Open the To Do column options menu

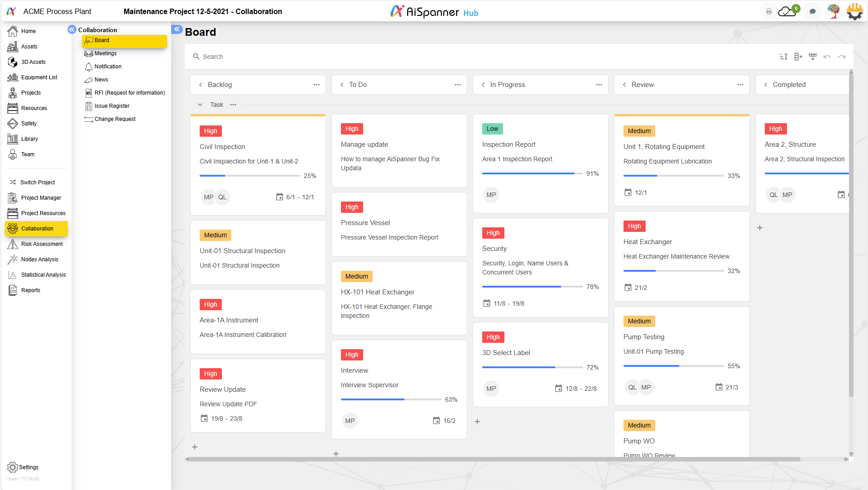458,85
